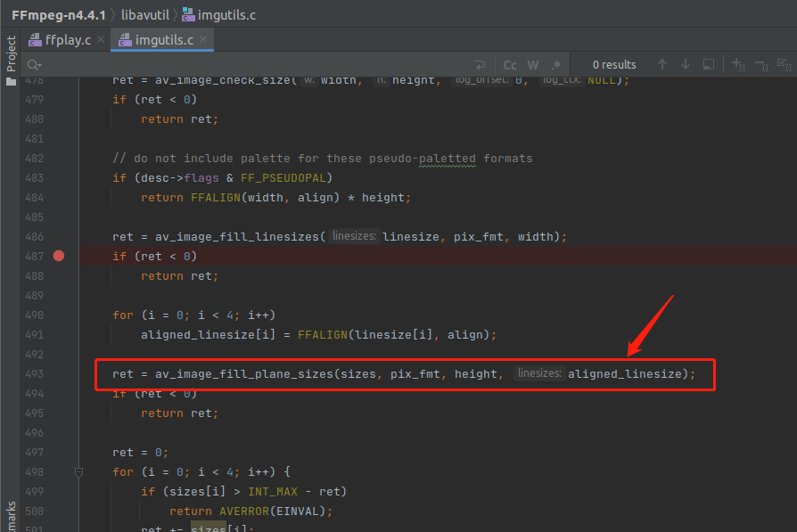Viewport: 797px width, 532px height.
Task: Click the Unselect Occurrence icon
Action: [761, 65]
